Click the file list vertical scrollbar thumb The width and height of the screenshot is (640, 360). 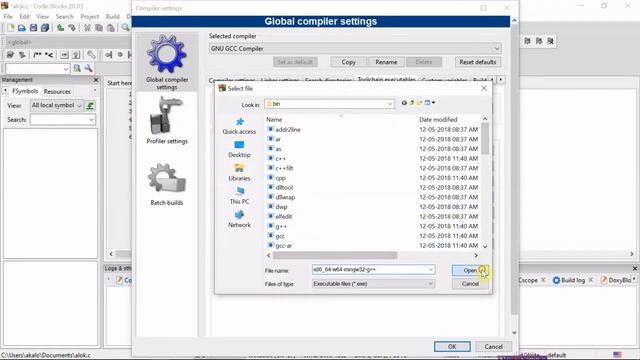point(485,138)
